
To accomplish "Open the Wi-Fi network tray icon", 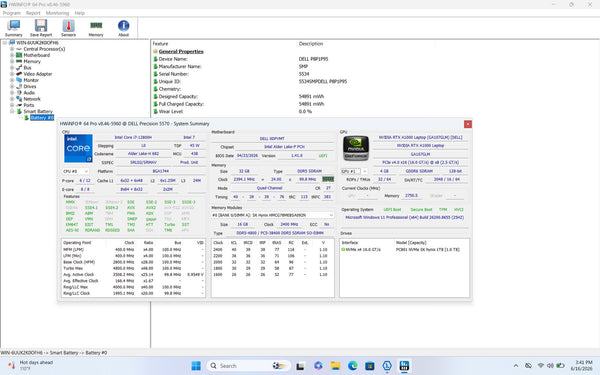I will click(x=541, y=366).
